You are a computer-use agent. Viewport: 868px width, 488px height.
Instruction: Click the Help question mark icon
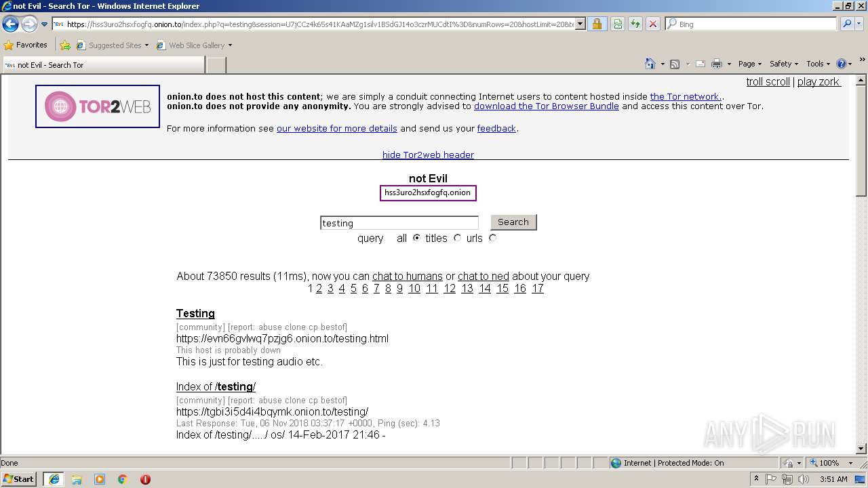842,64
